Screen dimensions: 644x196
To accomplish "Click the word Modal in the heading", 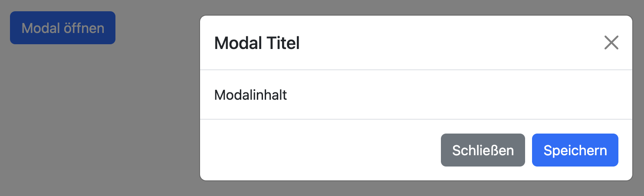I will [235, 43].
